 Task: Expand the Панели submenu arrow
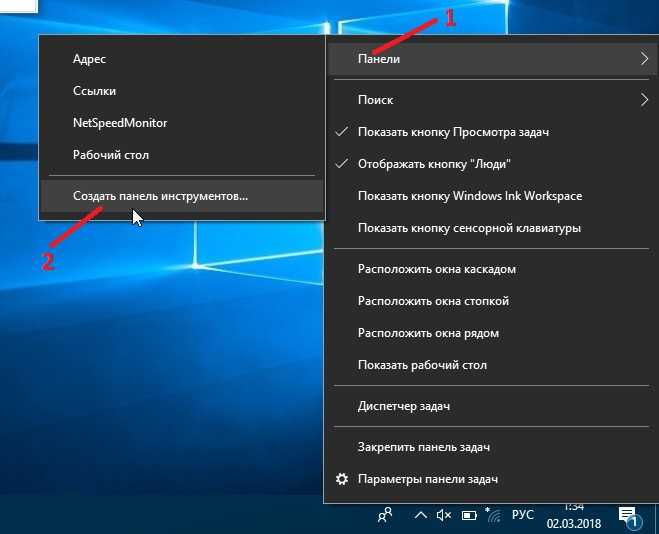pos(644,59)
